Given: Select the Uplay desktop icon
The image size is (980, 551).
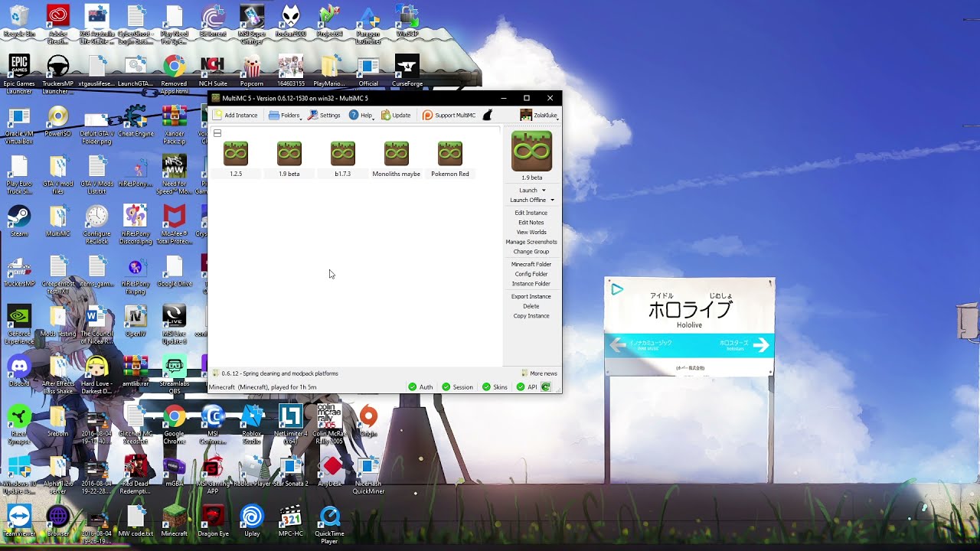Looking at the screenshot, I should click(x=252, y=520).
